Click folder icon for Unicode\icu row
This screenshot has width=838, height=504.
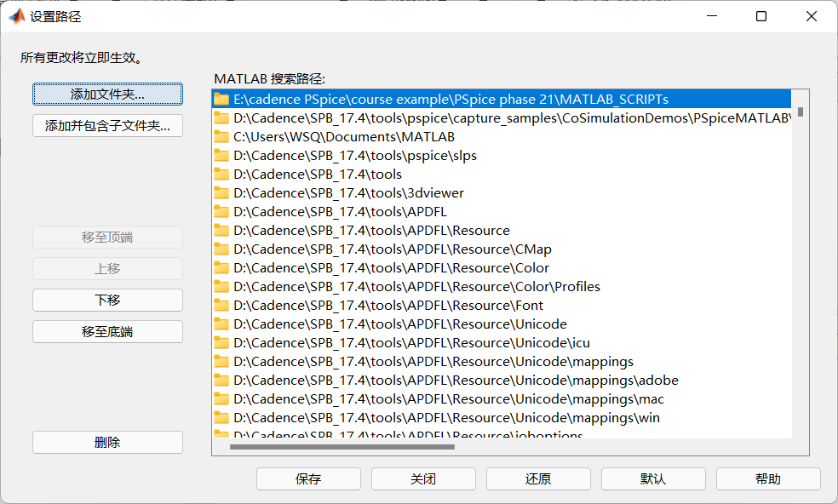pyautogui.click(x=221, y=342)
